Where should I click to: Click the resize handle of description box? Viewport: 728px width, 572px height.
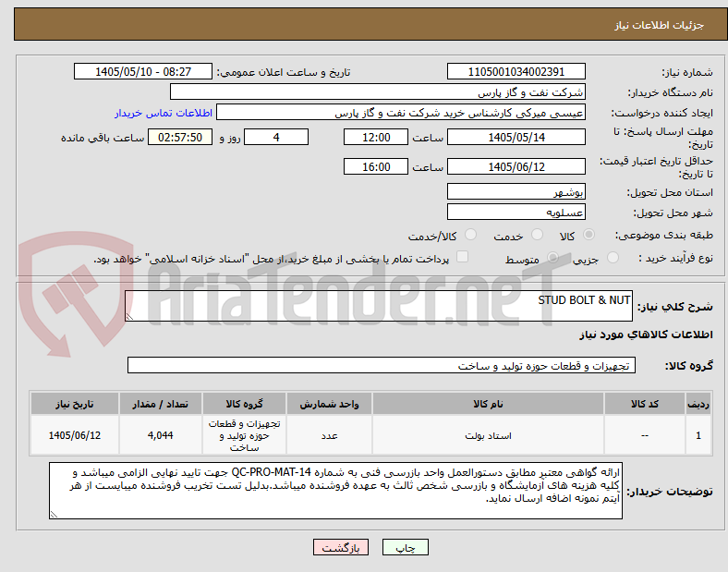click(129, 317)
